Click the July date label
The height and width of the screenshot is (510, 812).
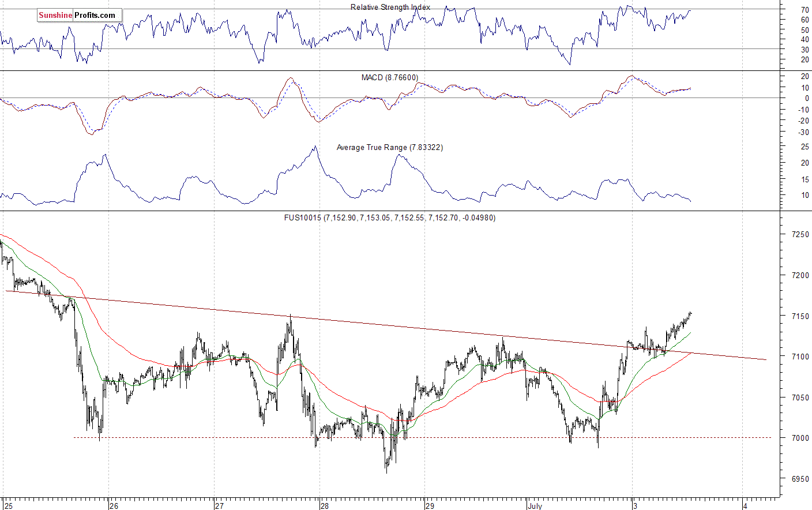point(535,506)
